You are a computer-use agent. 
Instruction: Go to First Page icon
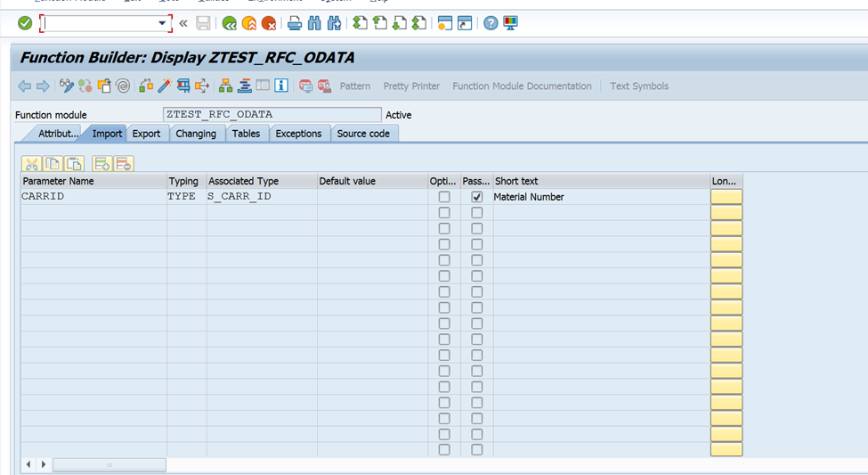pos(360,23)
